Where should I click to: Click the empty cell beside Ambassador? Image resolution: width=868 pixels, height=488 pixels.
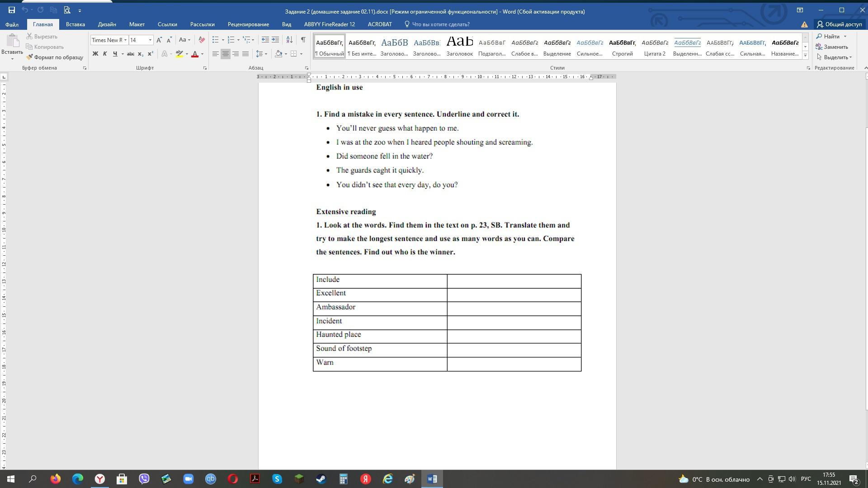[514, 309]
